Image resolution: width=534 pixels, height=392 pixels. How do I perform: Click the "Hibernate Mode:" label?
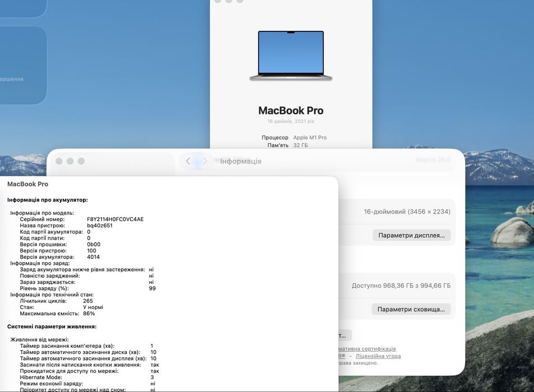pyautogui.click(x=41, y=377)
